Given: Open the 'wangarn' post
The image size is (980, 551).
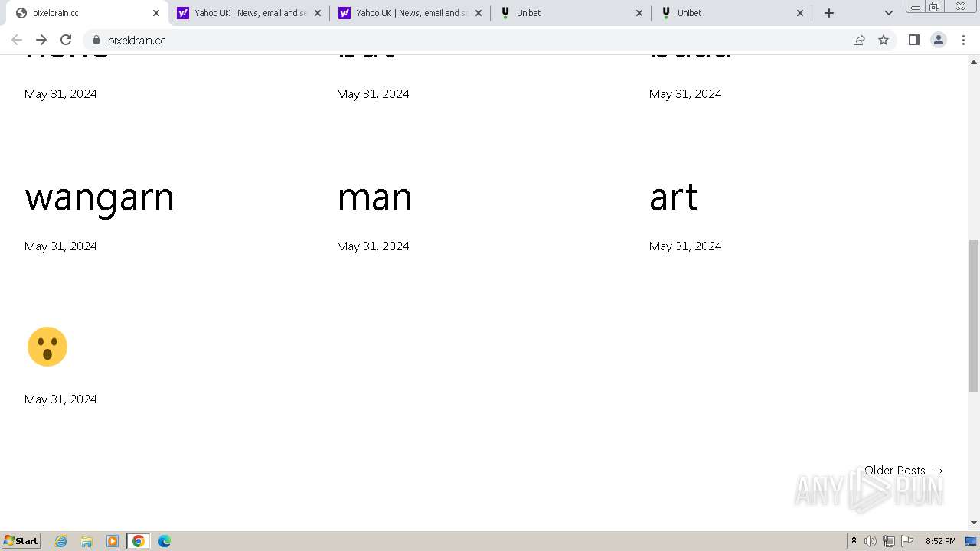Looking at the screenshot, I should (x=100, y=198).
